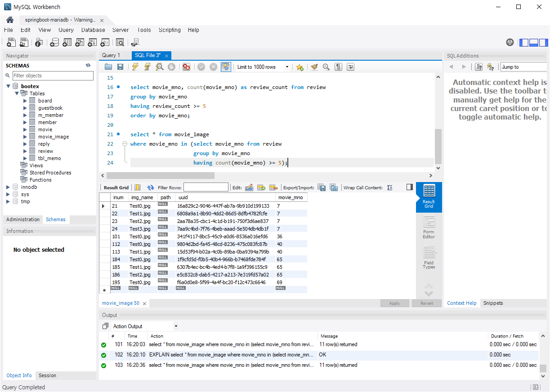Collapse the code fold on line 22

125,144
